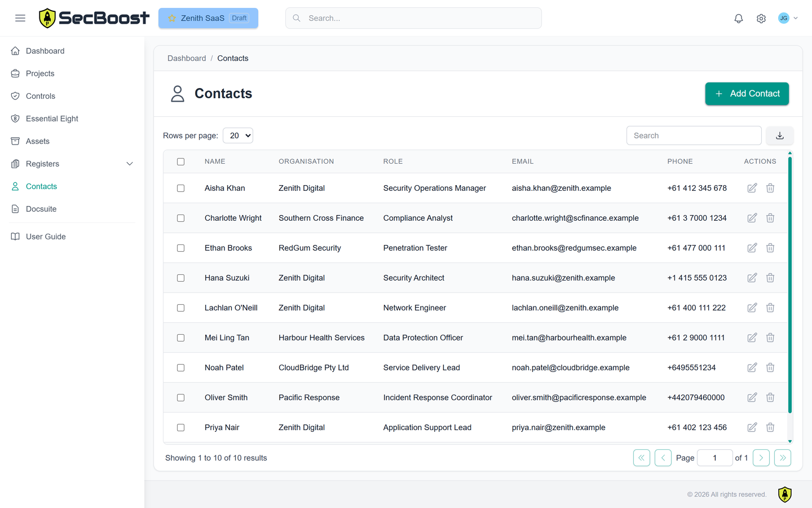Open the Docsuite sidebar item
The image size is (812, 508).
click(x=41, y=209)
